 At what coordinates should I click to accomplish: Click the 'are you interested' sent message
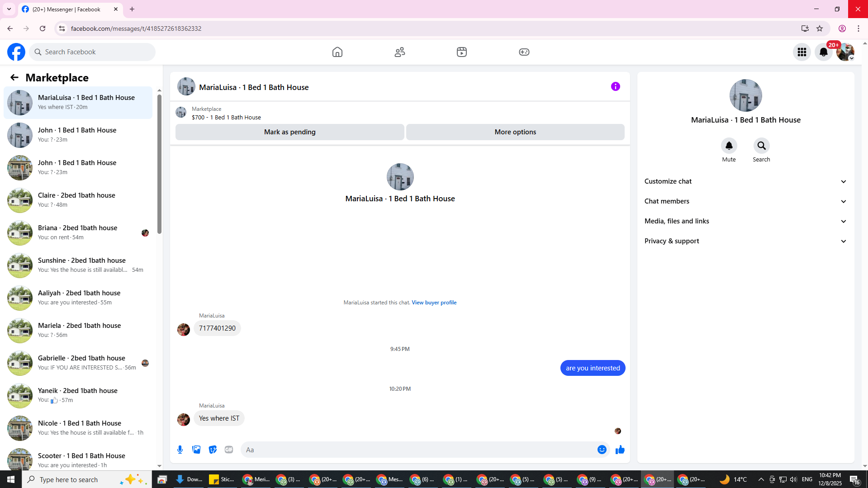click(593, 368)
